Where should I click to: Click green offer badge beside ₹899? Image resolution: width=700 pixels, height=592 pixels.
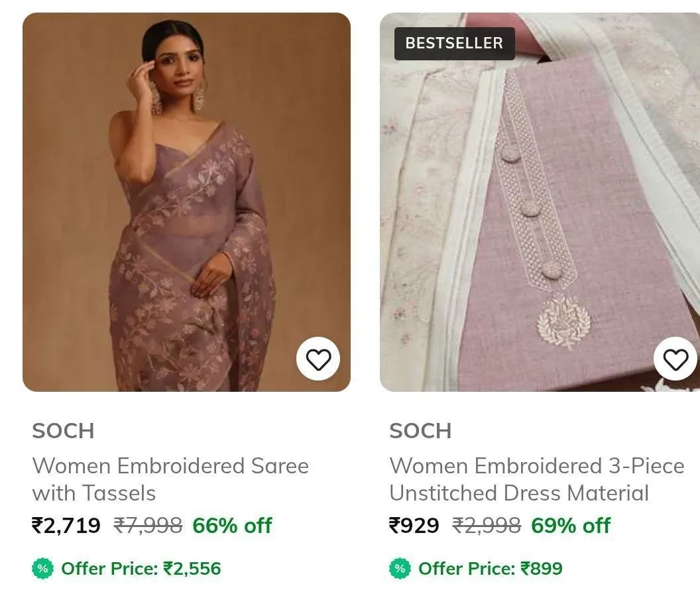click(x=400, y=568)
